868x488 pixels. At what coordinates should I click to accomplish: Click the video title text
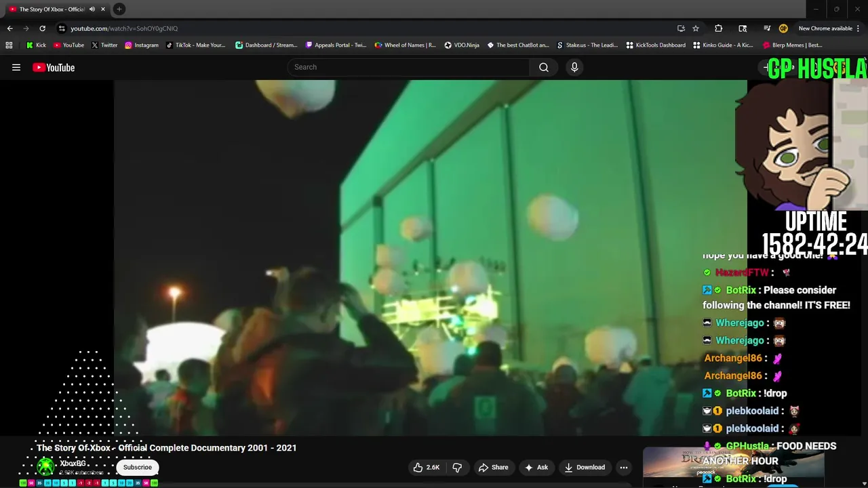[x=166, y=447]
